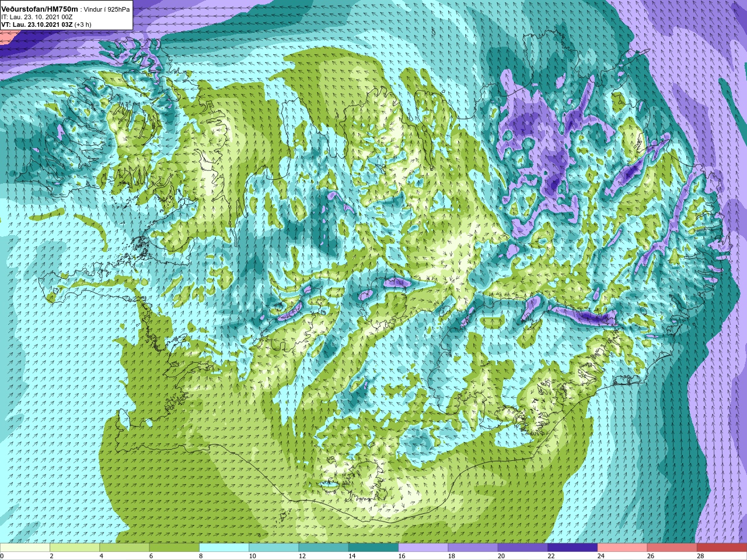The width and height of the screenshot is (747, 560).
Task: Click the legend scale number 20
Action: click(x=502, y=556)
